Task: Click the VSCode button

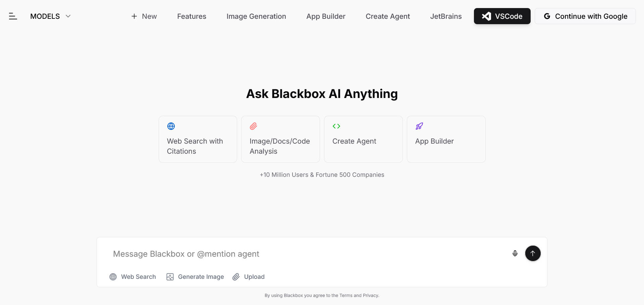Action: [x=502, y=16]
